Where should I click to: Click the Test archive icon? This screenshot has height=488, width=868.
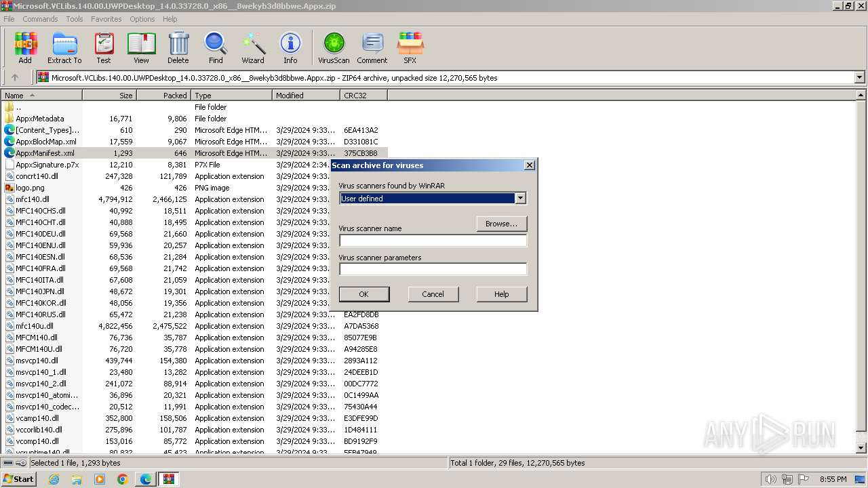104,47
